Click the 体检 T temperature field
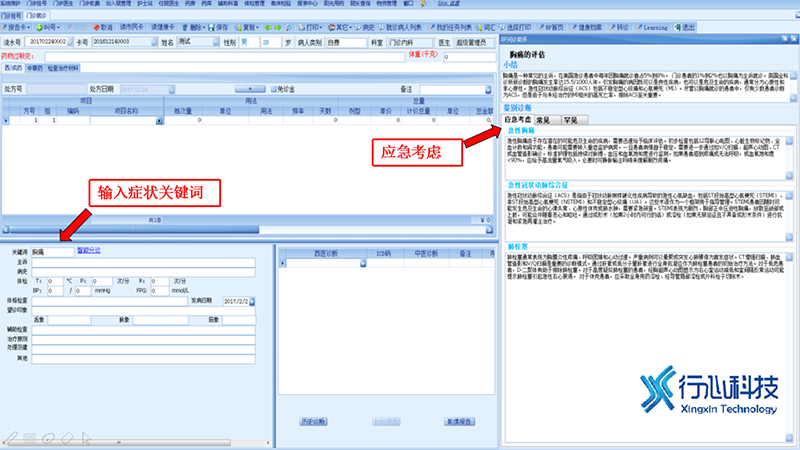 tap(55, 281)
